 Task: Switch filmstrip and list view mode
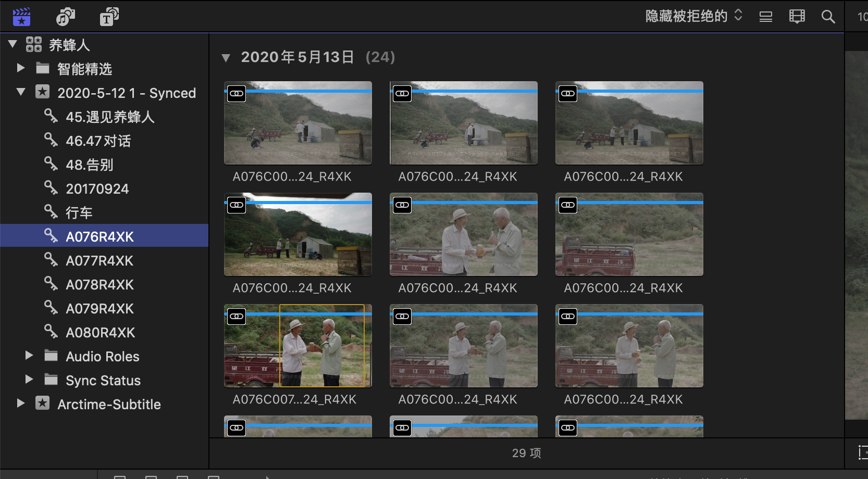[x=797, y=17]
